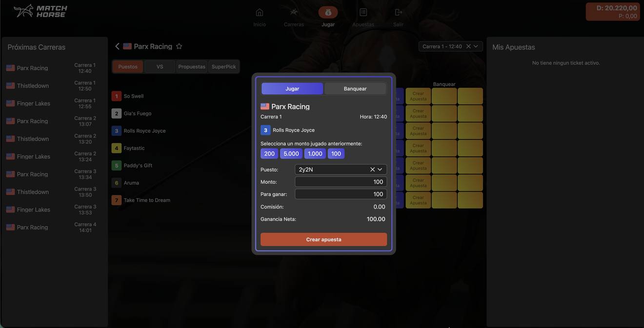Click the Crear apuesta red button
The height and width of the screenshot is (328, 644).
pos(324,239)
